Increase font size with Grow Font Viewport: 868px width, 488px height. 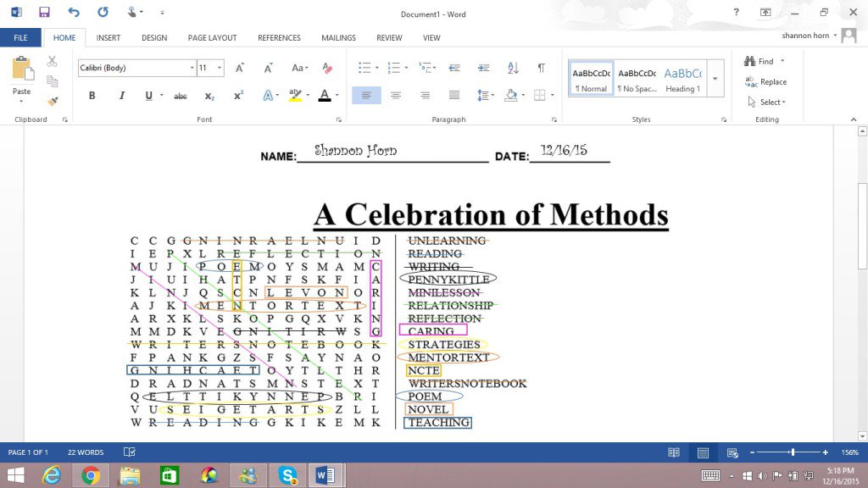tap(240, 68)
